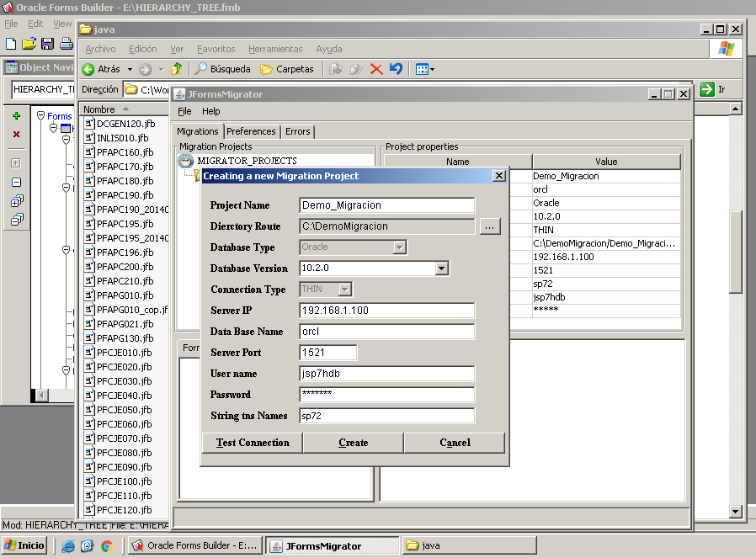Click Data Base Name field
This screenshot has height=558, width=756.
387,332
